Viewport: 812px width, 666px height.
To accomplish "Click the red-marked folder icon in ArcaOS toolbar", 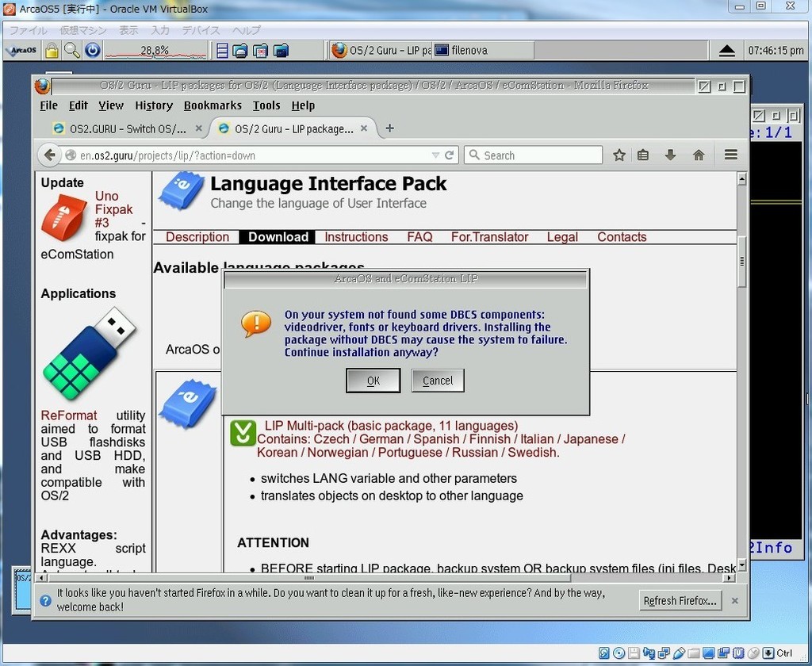I will [260, 51].
